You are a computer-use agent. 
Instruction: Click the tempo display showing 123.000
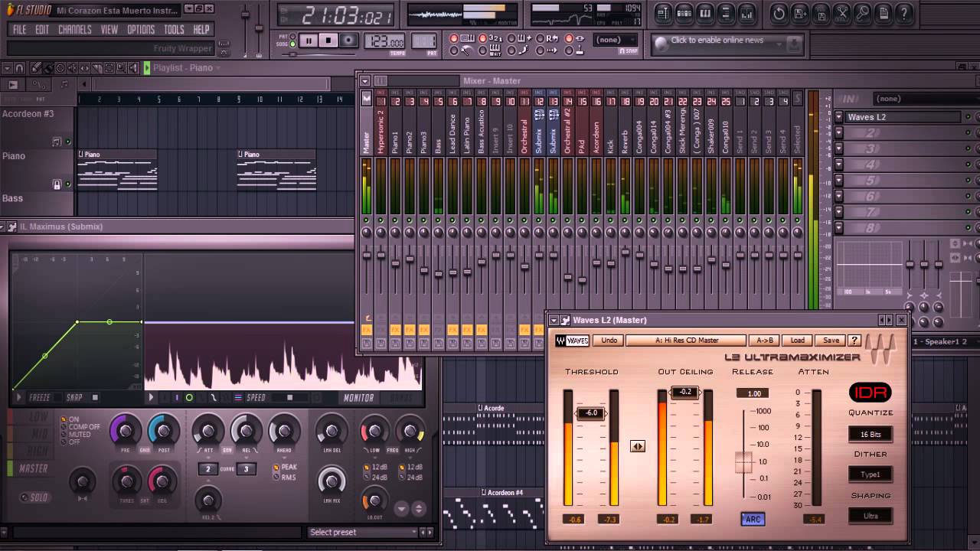tap(384, 41)
